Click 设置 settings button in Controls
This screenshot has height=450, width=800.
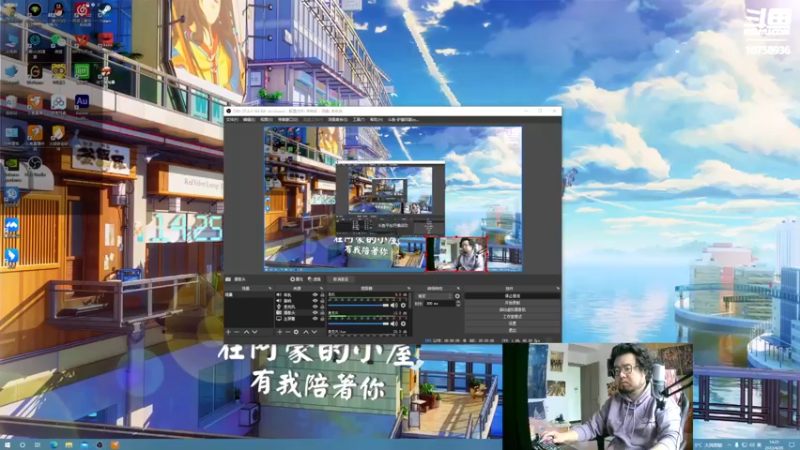click(512, 323)
